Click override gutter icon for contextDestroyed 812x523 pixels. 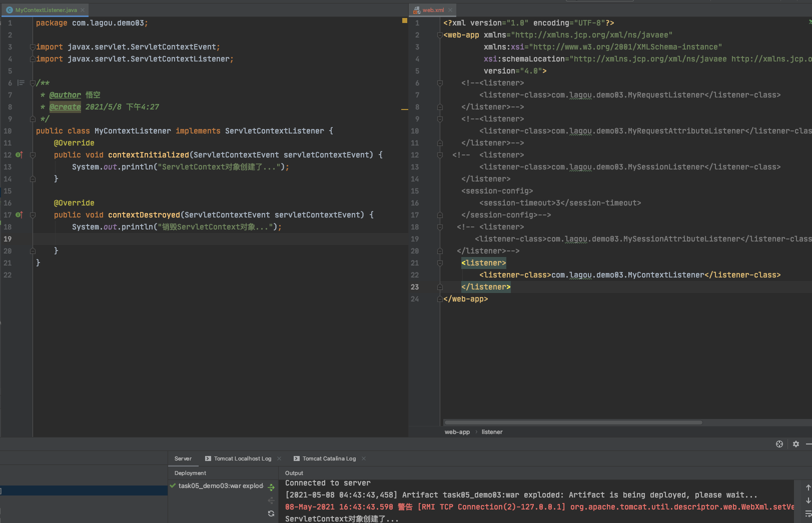click(x=19, y=215)
